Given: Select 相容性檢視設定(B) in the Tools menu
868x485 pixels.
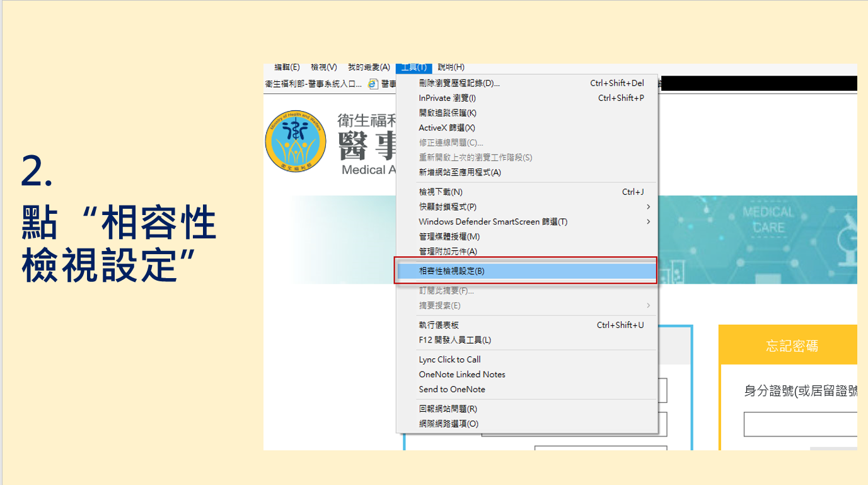Looking at the screenshot, I should click(x=451, y=271).
